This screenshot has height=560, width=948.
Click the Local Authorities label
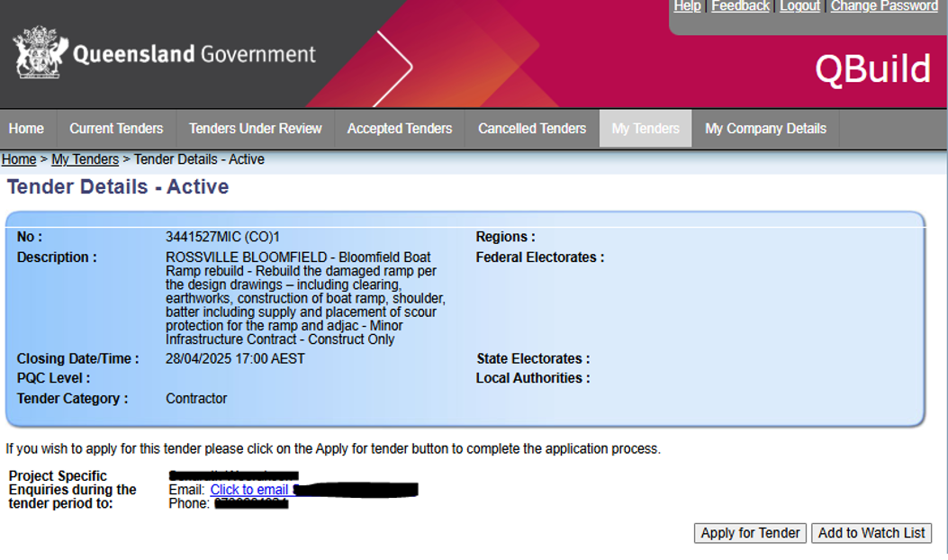click(533, 378)
